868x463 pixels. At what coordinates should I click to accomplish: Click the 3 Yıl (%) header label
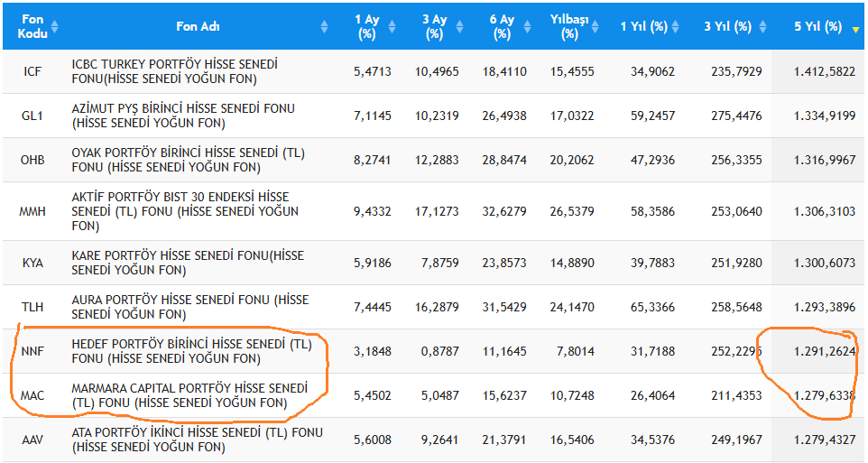728,26
